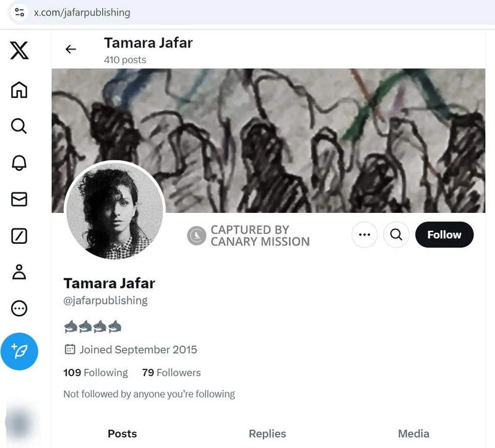Image resolution: width=495 pixels, height=448 pixels.
Task: Follow Tamara Jafar
Action: 444,235
